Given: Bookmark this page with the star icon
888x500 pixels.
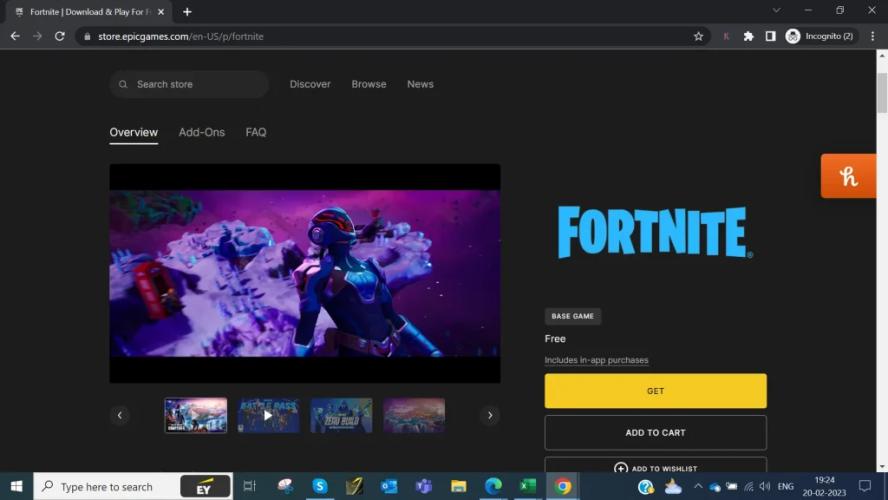Looking at the screenshot, I should tap(698, 36).
